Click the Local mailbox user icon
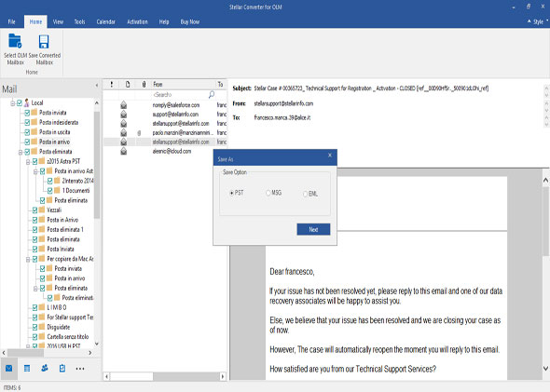The height and width of the screenshot is (392, 550). click(x=27, y=102)
